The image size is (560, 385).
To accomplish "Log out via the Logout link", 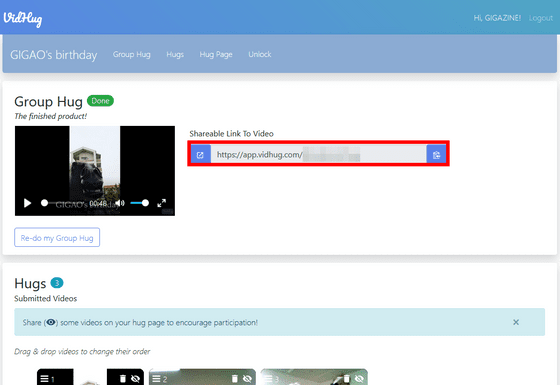I will [541, 18].
